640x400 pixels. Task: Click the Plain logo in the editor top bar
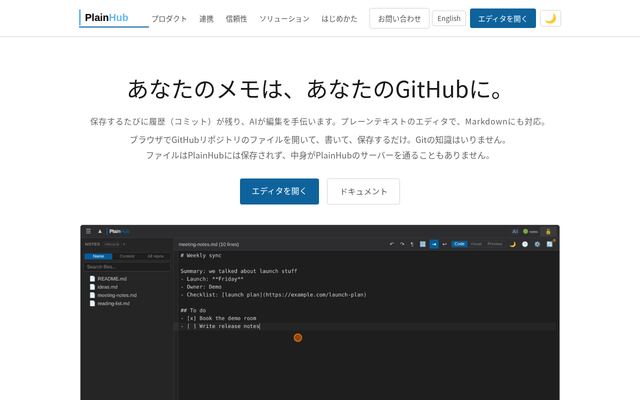pyautogui.click(x=119, y=231)
